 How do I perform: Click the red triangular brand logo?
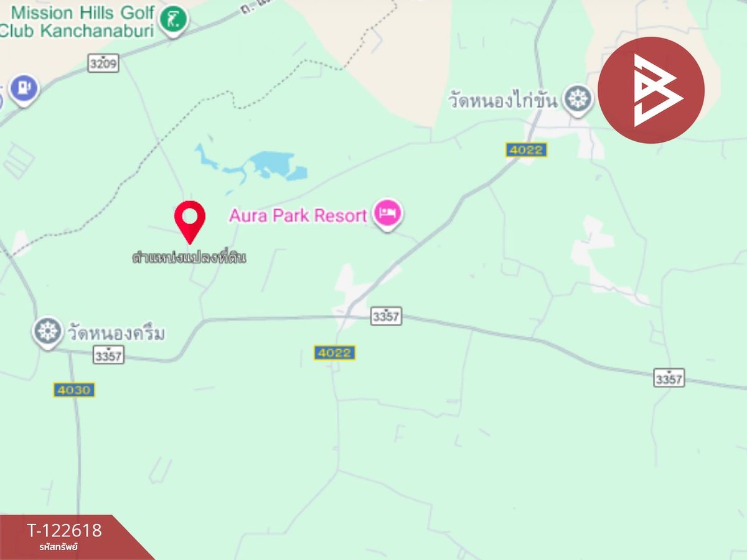[x=651, y=90]
